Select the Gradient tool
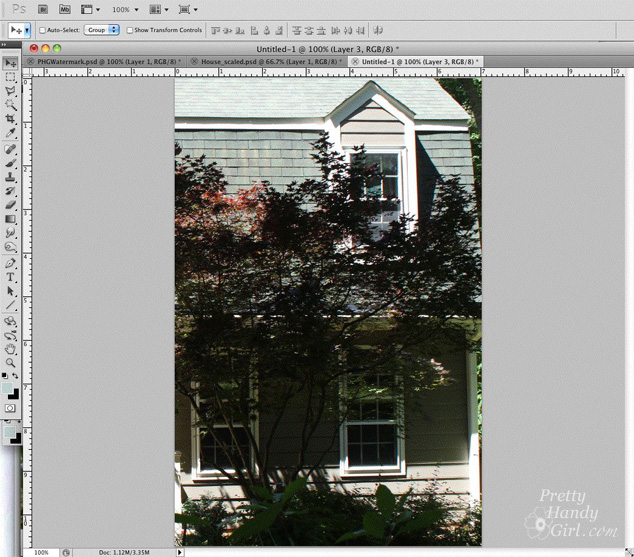The height and width of the screenshot is (557, 634). 10,219
